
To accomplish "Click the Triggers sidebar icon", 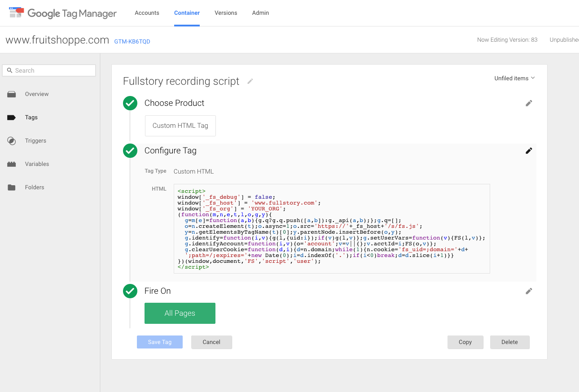I will (x=12, y=141).
